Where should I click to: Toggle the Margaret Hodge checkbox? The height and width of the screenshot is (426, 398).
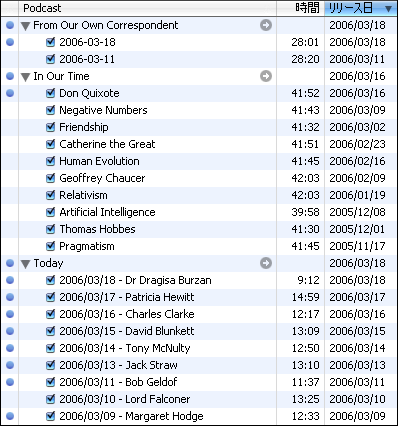tap(50, 416)
